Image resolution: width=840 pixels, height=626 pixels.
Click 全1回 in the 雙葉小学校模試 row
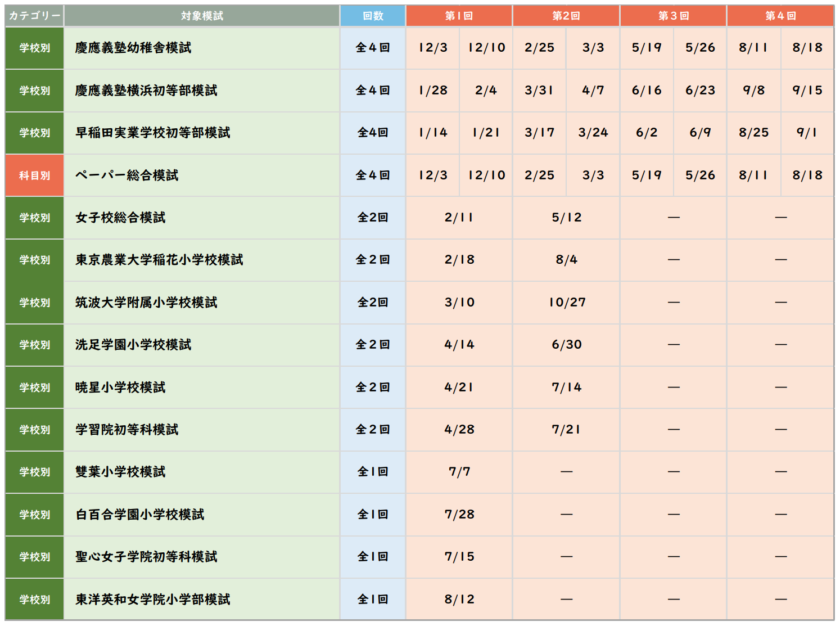[x=373, y=472]
